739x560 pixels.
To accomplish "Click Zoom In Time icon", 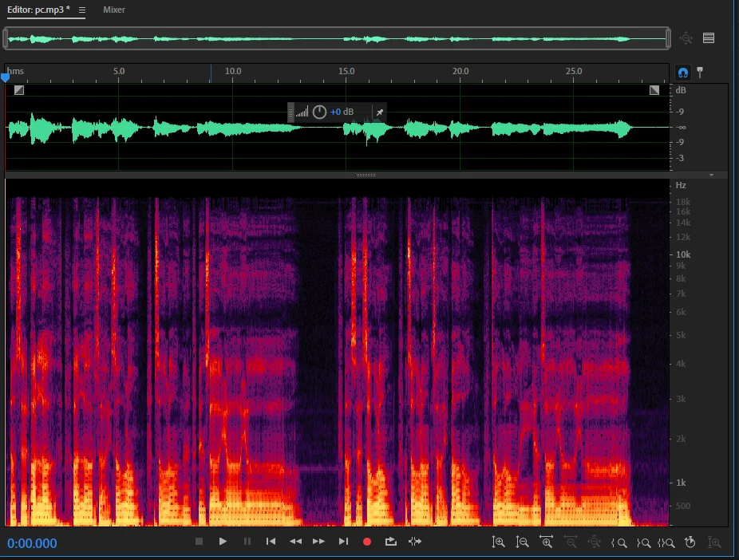I will (547, 542).
